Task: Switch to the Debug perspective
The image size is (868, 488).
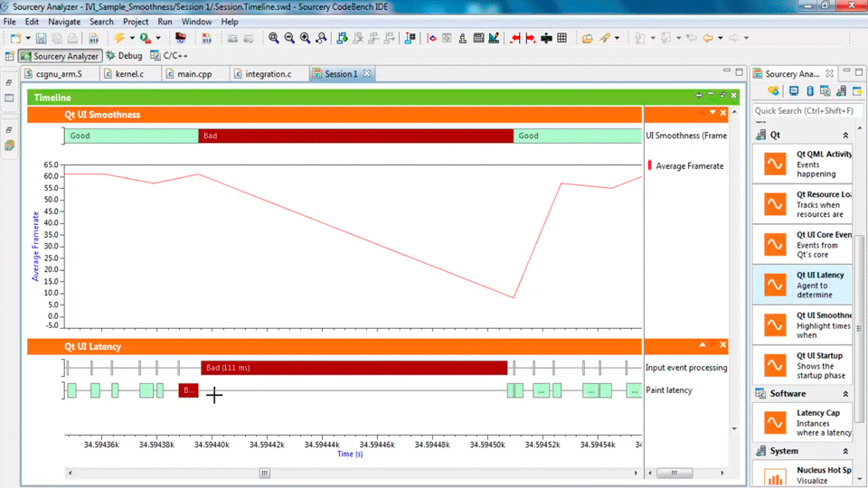Action: pyautogui.click(x=124, y=56)
